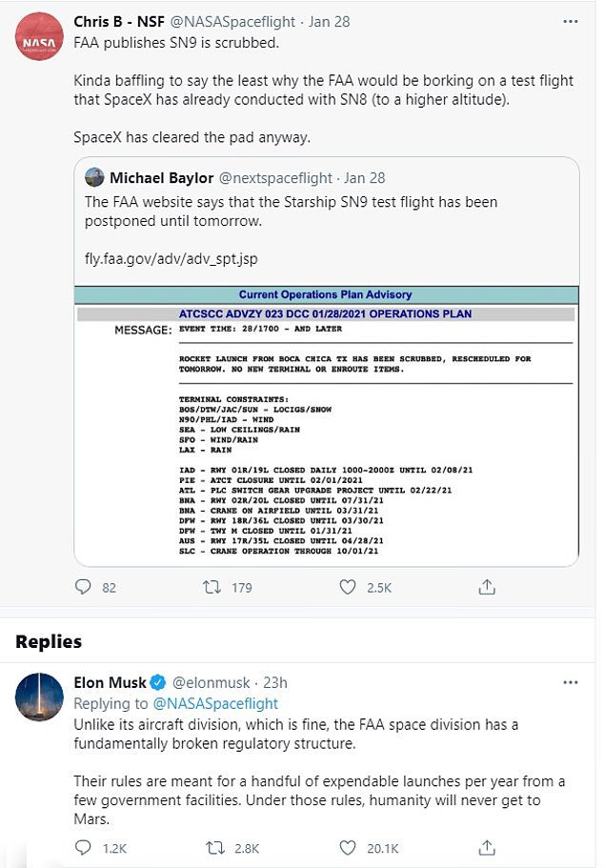Like Elon Musk's reply
The image size is (604, 868).
pyautogui.click(x=350, y=847)
